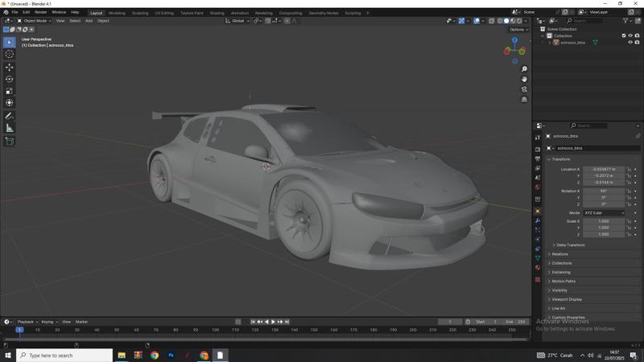644x362 pixels.
Task: Open the Render menu
Action: tap(41, 12)
